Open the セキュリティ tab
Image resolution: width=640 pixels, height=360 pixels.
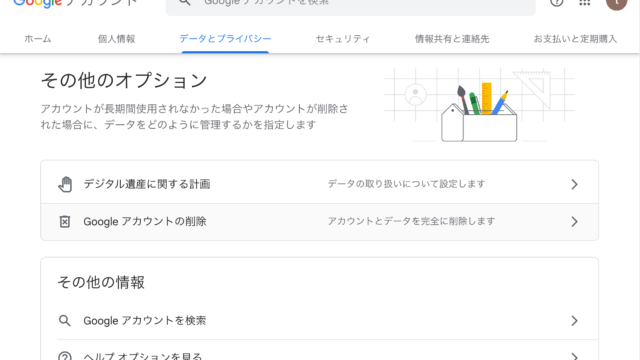342,39
